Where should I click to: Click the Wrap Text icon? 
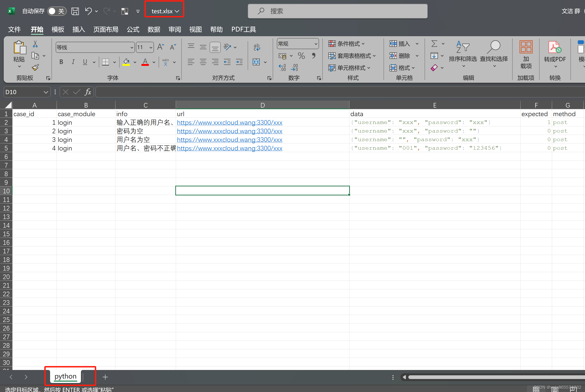(x=257, y=47)
